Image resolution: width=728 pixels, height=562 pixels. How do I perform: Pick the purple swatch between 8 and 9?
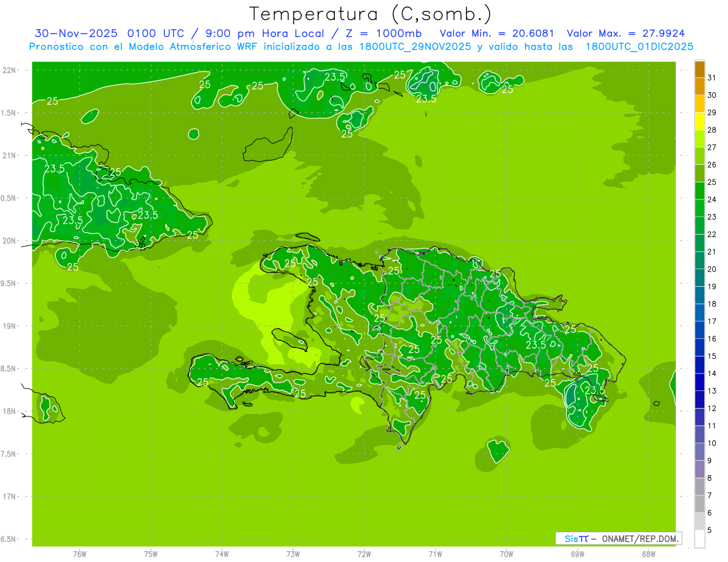[x=699, y=469]
